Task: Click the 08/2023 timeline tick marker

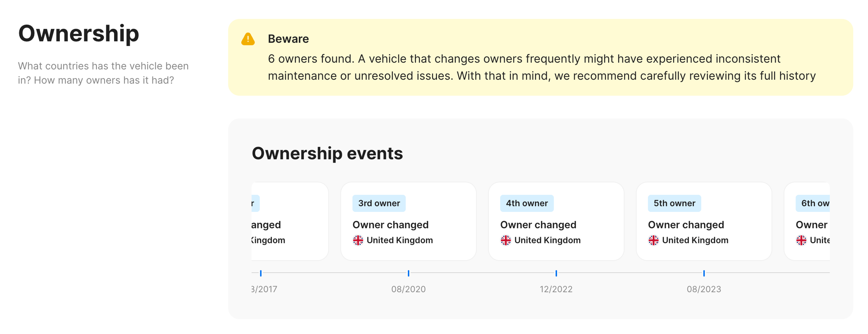Action: [704, 273]
